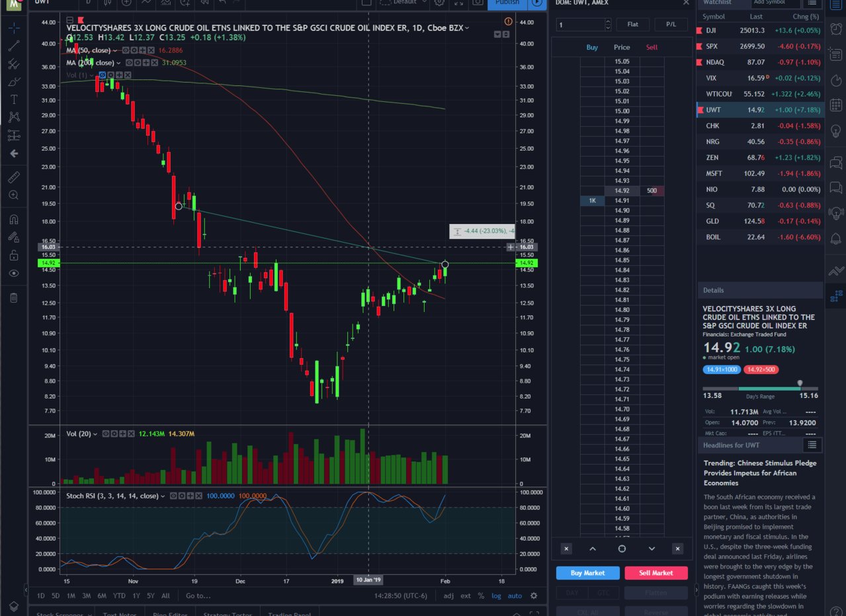Screen dimensions: 846x616
Task: Open the headlines list view icon
Action: tap(812, 445)
